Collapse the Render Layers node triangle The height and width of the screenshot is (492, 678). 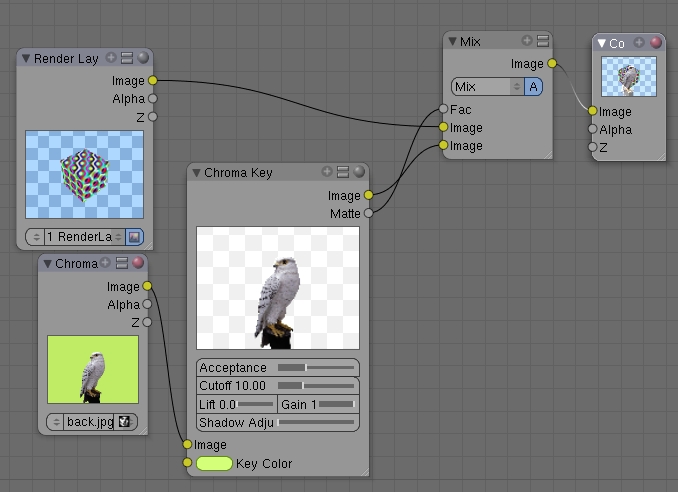pos(26,58)
